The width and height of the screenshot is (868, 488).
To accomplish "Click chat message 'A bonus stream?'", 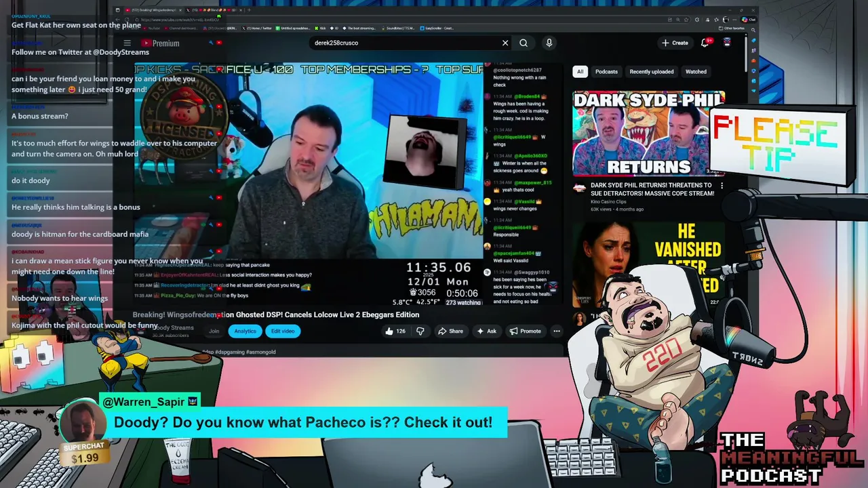I will point(40,116).
